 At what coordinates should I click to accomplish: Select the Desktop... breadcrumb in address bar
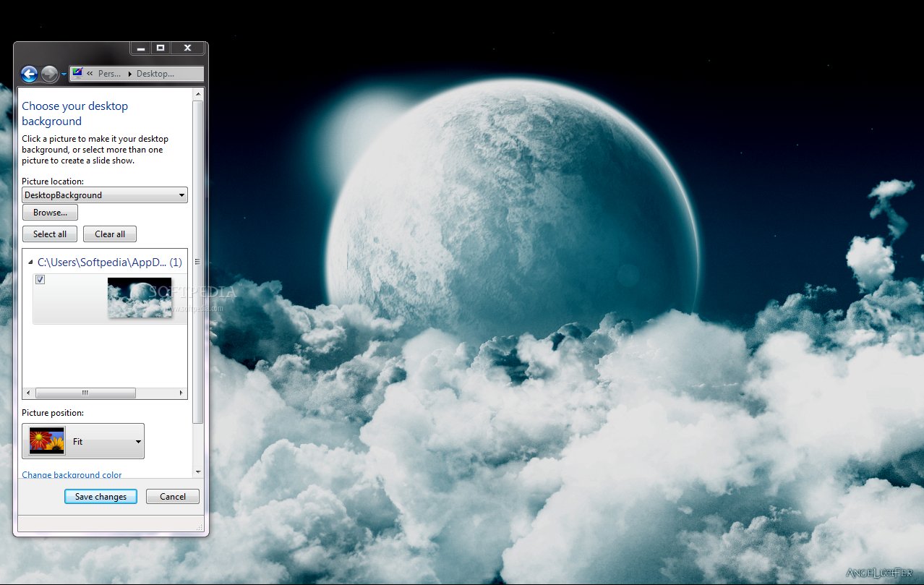[155, 74]
